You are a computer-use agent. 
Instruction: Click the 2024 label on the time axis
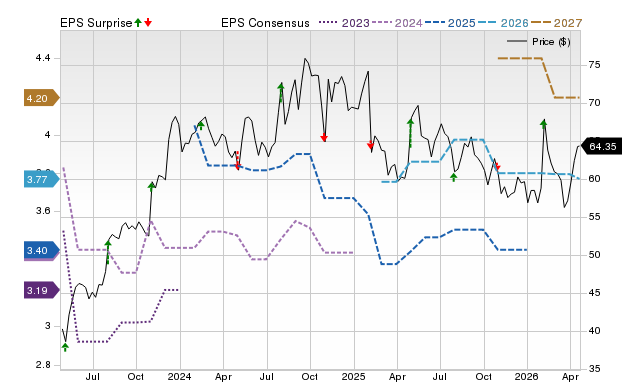point(180,376)
